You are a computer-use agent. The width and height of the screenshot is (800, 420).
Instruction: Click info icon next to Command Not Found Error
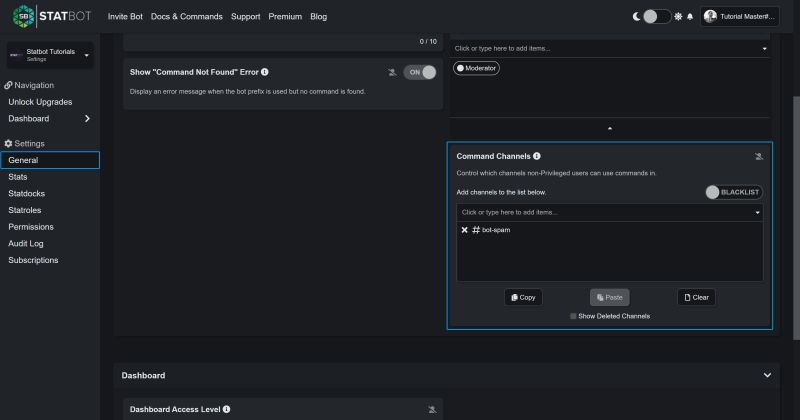(265, 72)
